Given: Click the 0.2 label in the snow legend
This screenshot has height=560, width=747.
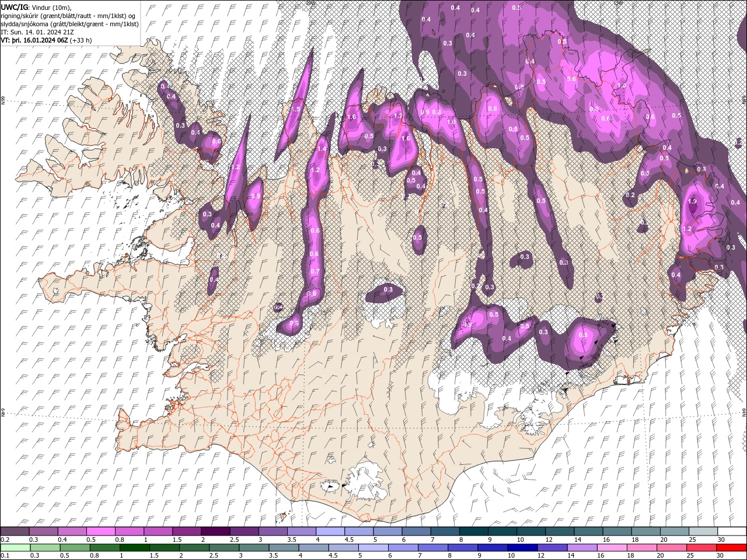Looking at the screenshot, I should tap(5, 540).
